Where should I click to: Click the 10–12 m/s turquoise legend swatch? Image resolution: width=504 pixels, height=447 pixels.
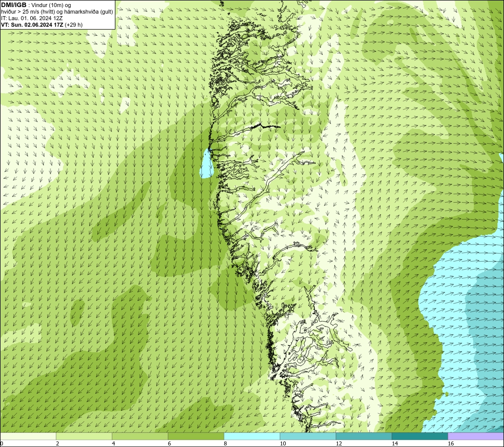tap(307, 436)
